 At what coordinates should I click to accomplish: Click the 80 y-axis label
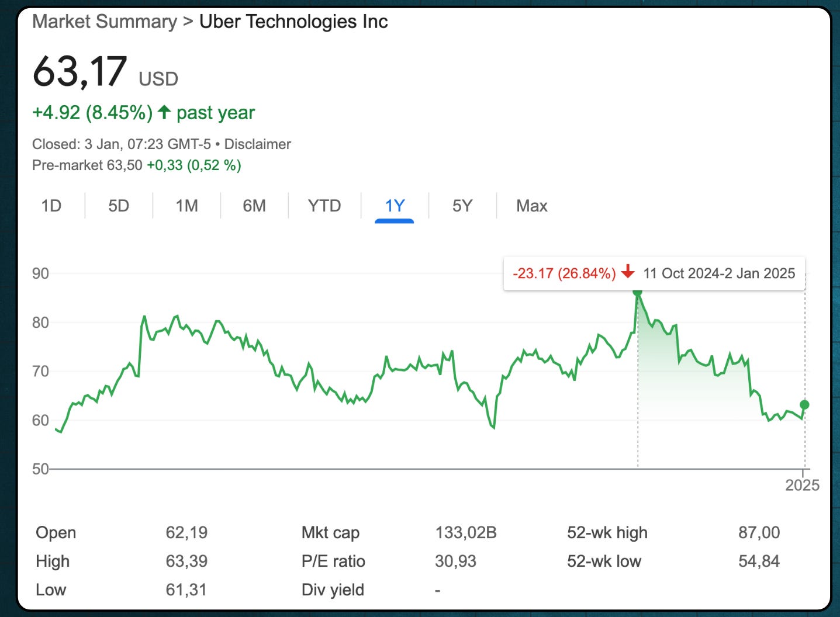(x=40, y=323)
